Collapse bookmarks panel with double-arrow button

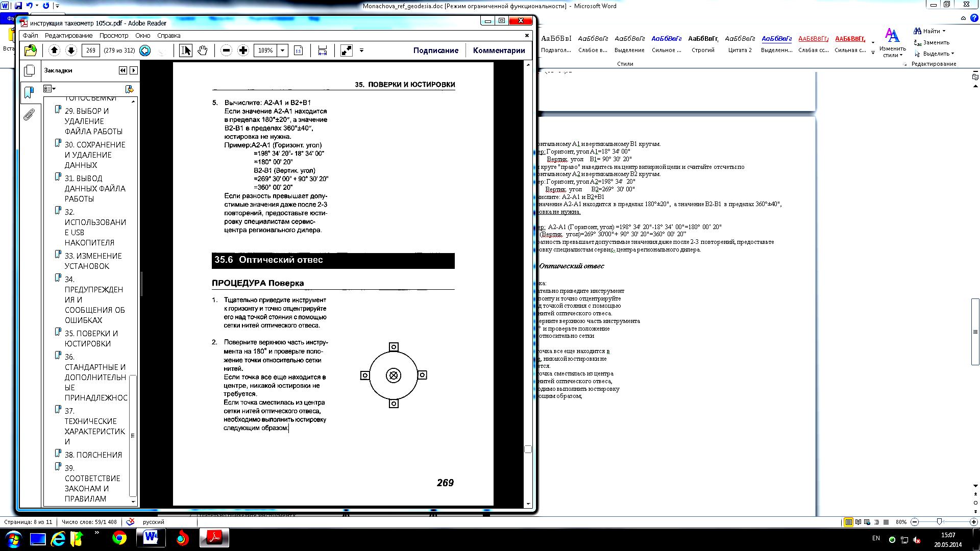(x=122, y=70)
